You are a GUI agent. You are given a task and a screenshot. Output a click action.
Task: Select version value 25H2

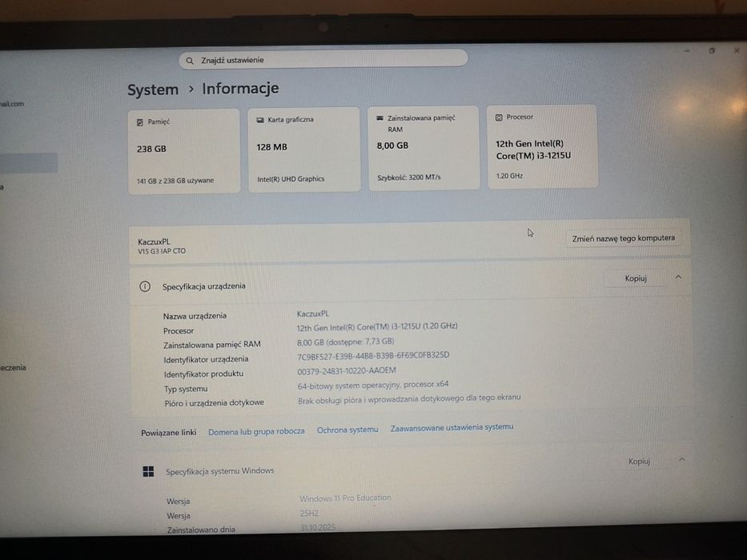click(309, 514)
